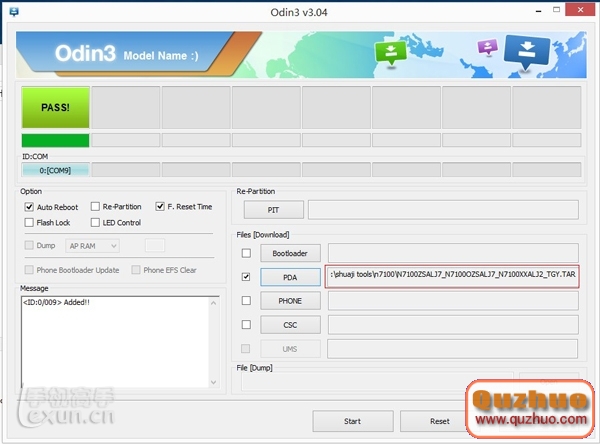Screen dimensions: 600x444
Task: Toggle the F. Reset Time checkbox
Action: (160, 207)
